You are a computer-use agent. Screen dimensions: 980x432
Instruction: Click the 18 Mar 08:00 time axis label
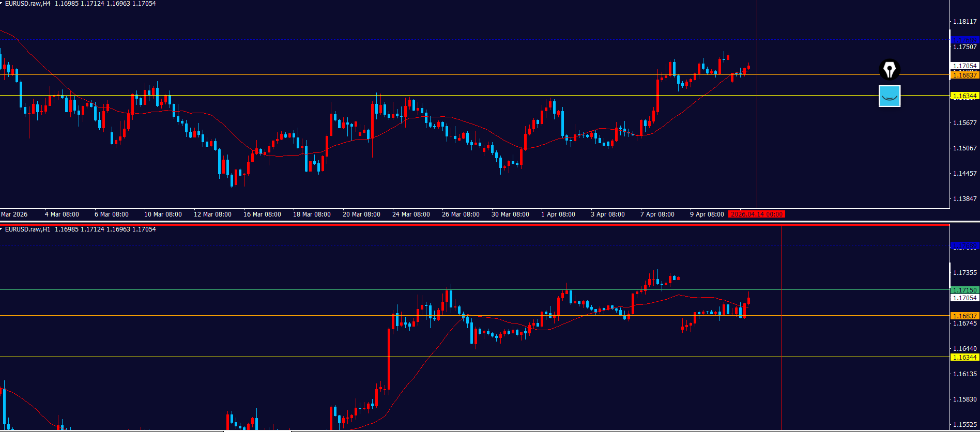(312, 214)
